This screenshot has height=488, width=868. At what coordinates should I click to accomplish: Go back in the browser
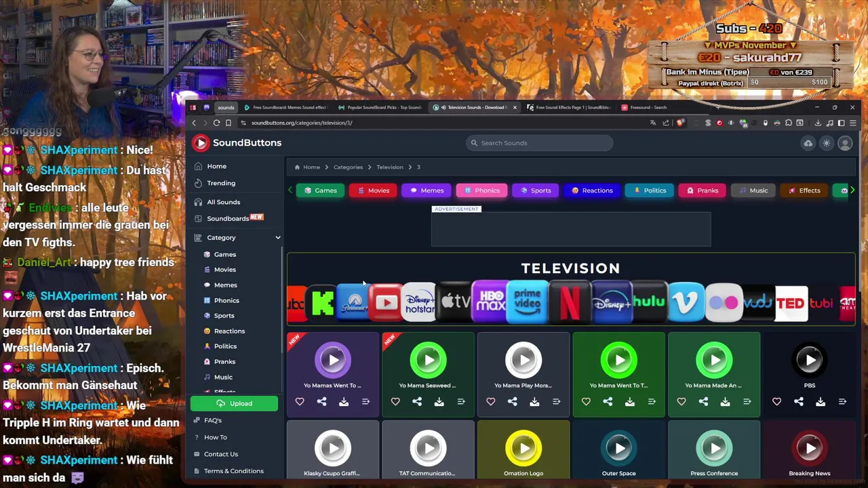[194, 123]
